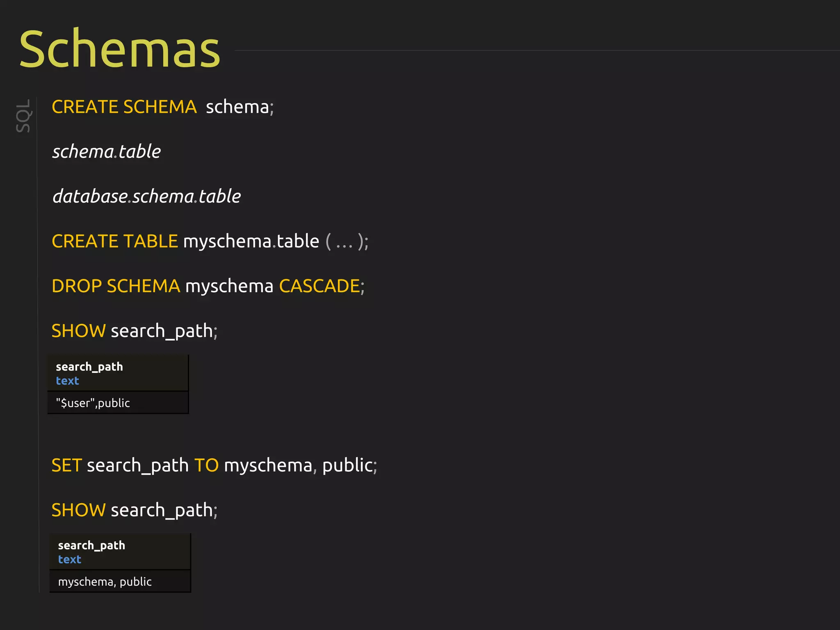Viewport: 840px width, 630px height.
Task: Click the CASCADE keyword
Action: coord(320,286)
